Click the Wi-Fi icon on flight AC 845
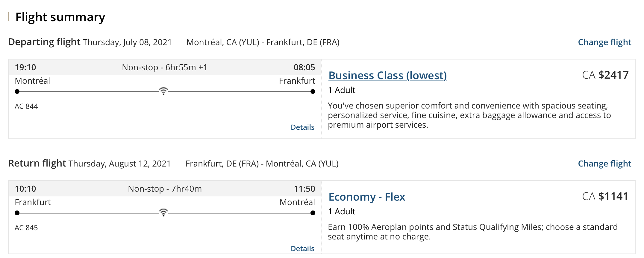 (x=163, y=212)
